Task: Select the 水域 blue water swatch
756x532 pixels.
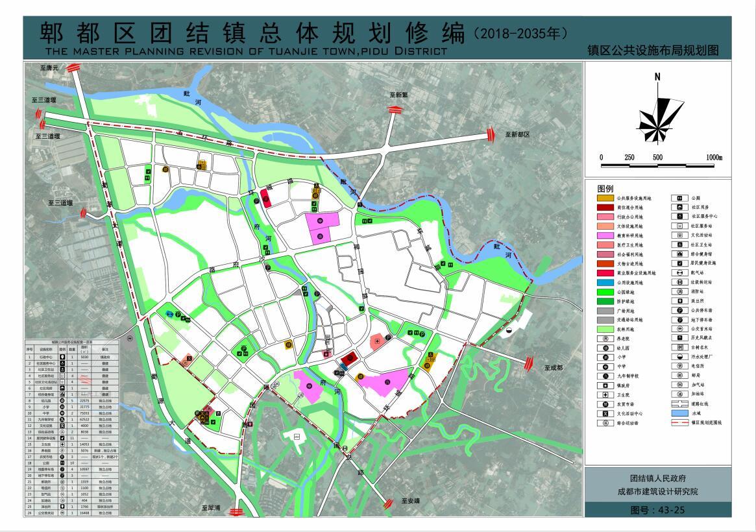Action: click(679, 412)
